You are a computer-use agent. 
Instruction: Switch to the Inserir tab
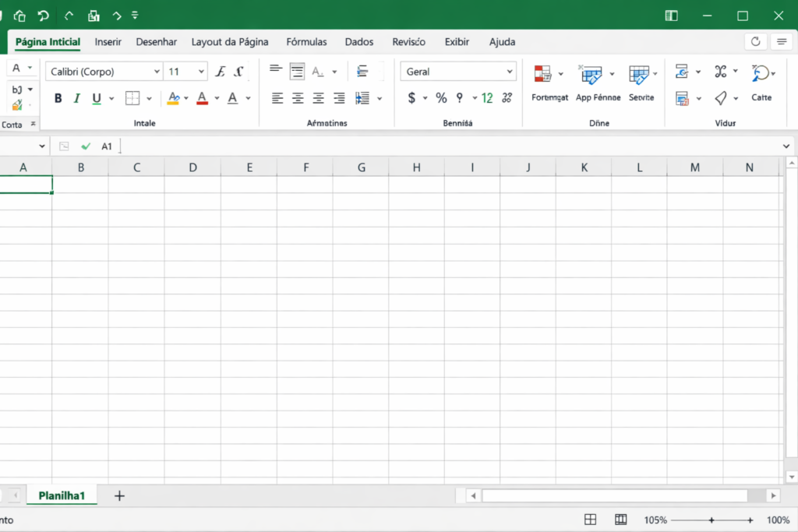(108, 42)
